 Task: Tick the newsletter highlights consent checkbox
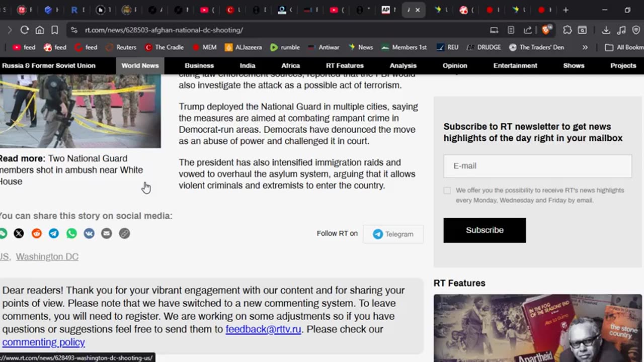(447, 191)
